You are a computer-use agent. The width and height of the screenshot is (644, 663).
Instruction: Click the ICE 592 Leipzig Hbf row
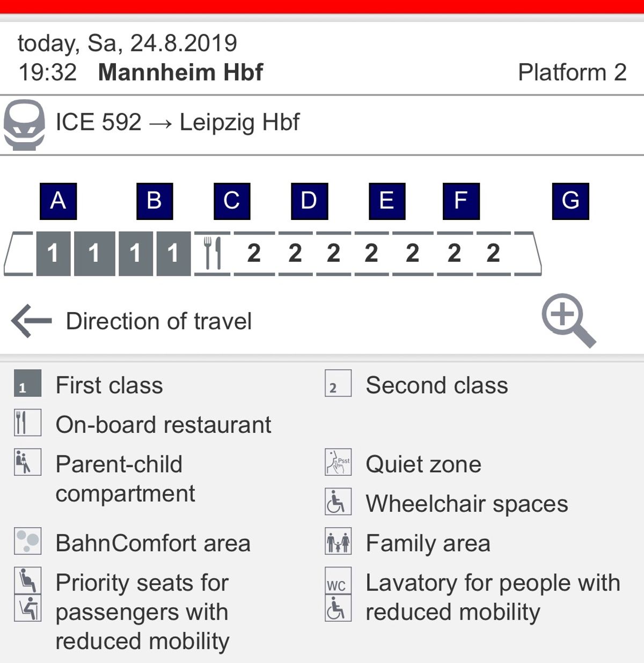point(177,123)
